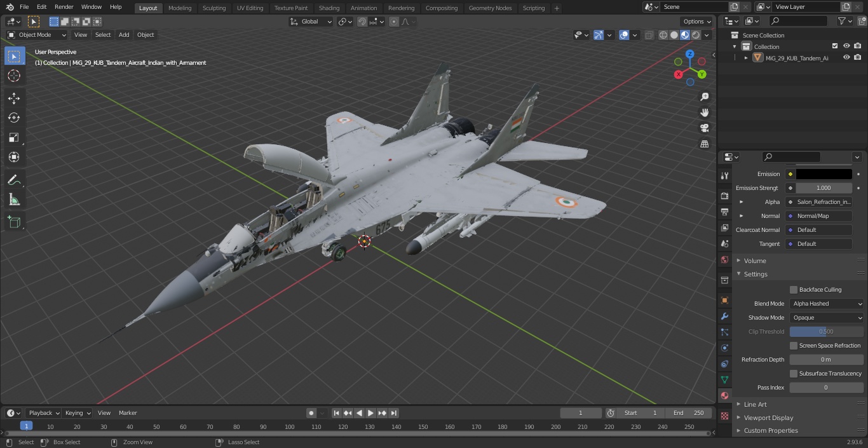868x448 pixels.
Task: Click the Emission Strength value field
Action: (824, 188)
